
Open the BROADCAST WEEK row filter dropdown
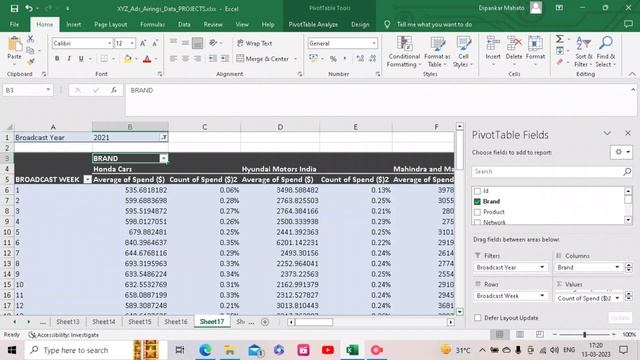tap(87, 179)
